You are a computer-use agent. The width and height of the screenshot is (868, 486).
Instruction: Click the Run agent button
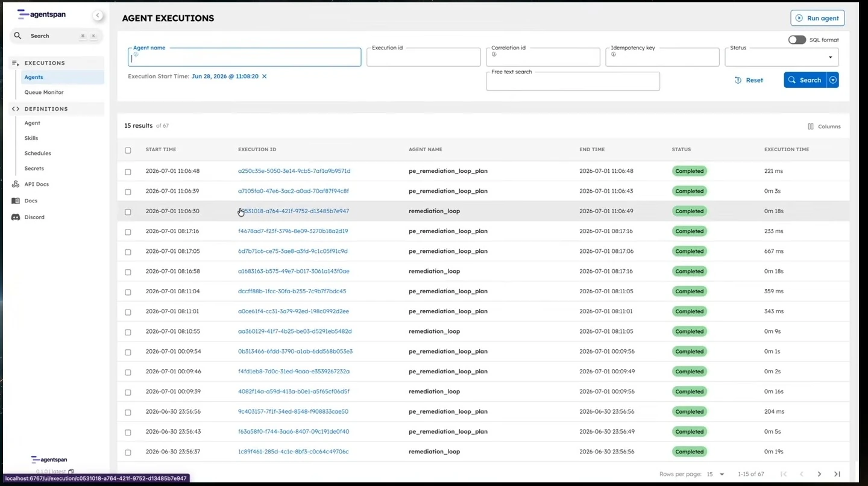[x=817, y=18]
